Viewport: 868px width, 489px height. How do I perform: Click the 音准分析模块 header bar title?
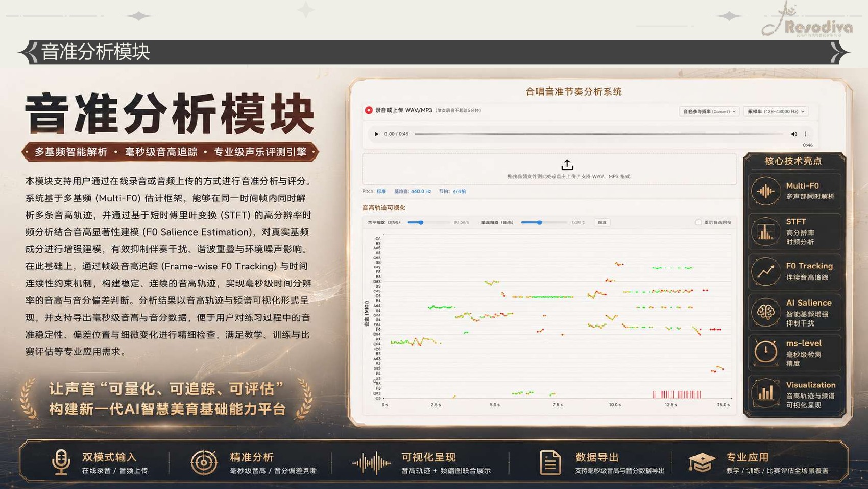[95, 52]
